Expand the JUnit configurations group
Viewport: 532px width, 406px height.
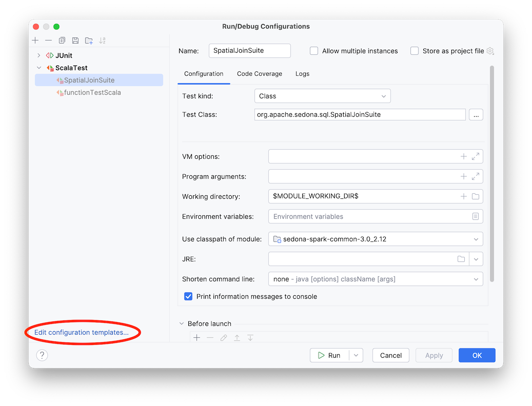tap(38, 55)
